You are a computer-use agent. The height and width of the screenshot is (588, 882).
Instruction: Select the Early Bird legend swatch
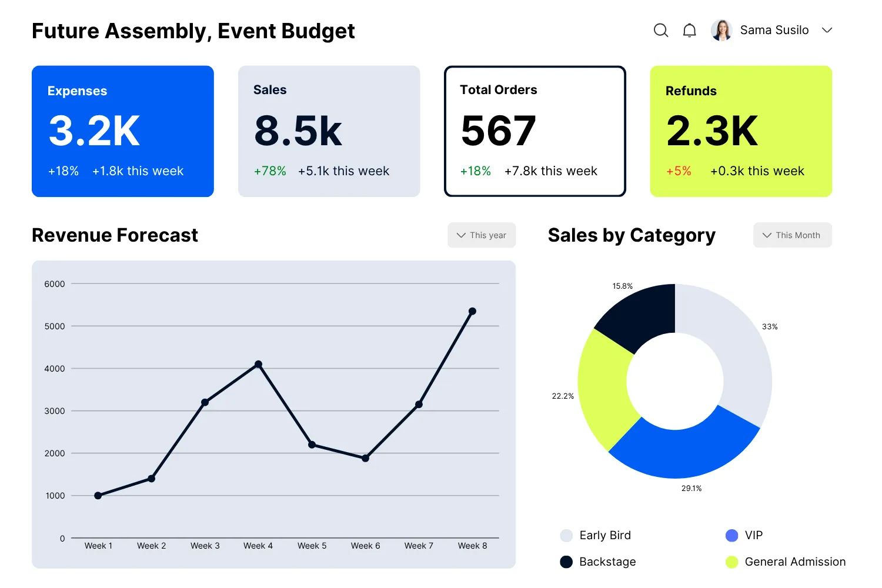click(566, 535)
